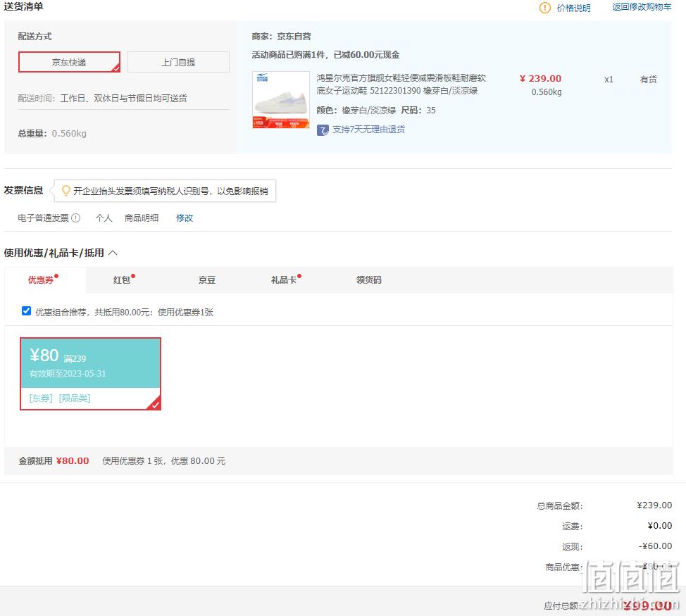Choose 上门自提 pickup option
Image resolution: width=686 pixels, height=616 pixels.
click(x=178, y=62)
